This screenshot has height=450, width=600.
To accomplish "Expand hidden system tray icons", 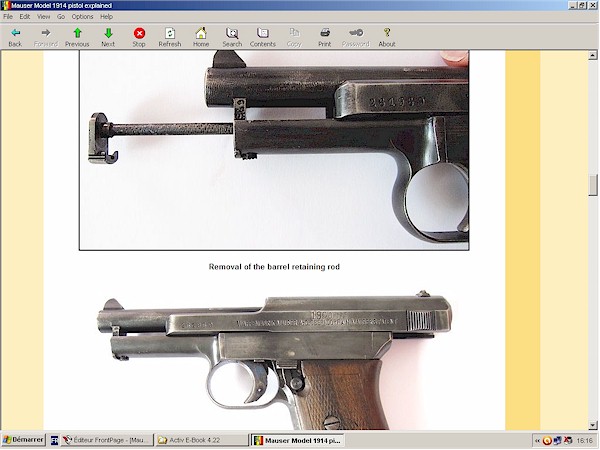I will [537, 441].
